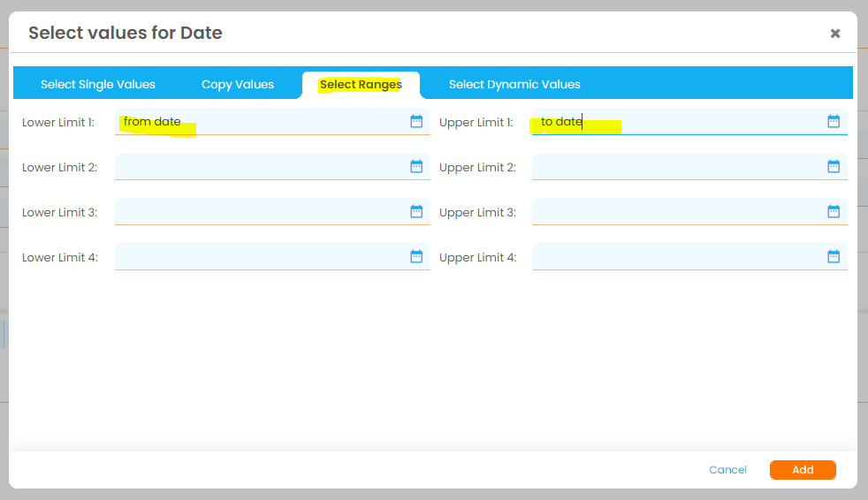Open calendar picker for Lower Limit 4
868x500 pixels.
(x=416, y=257)
